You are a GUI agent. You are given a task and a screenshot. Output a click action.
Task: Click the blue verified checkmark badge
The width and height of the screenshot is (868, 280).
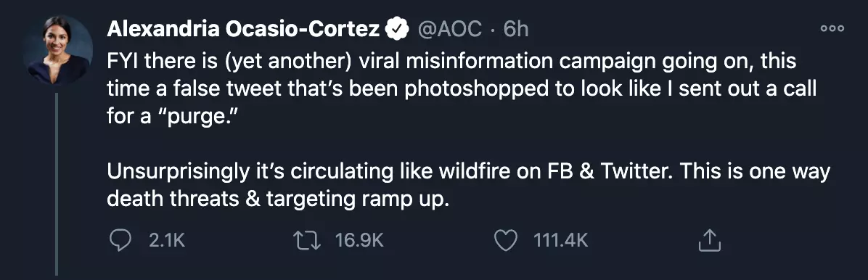coord(397,29)
